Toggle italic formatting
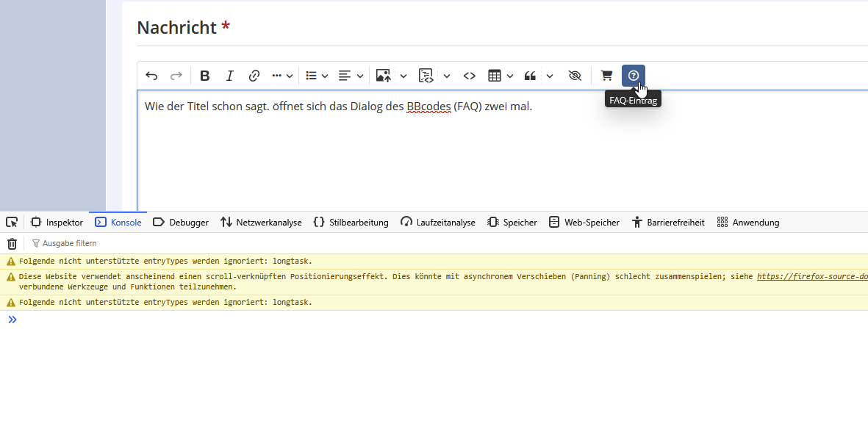Screen dimensions: 868x429 (229, 76)
